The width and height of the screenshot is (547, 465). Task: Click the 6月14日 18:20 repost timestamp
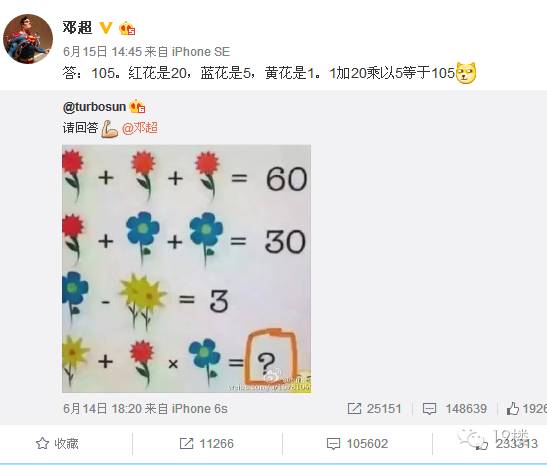(102, 408)
